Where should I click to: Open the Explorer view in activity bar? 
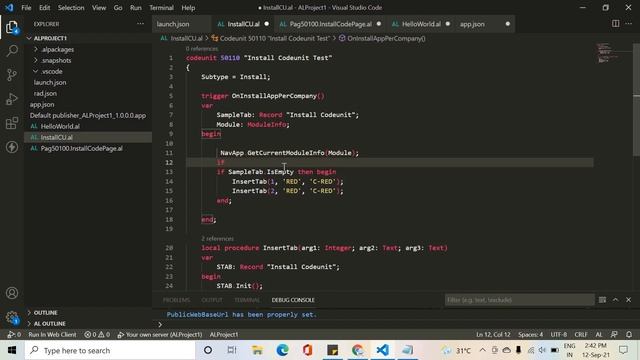click(x=12, y=27)
